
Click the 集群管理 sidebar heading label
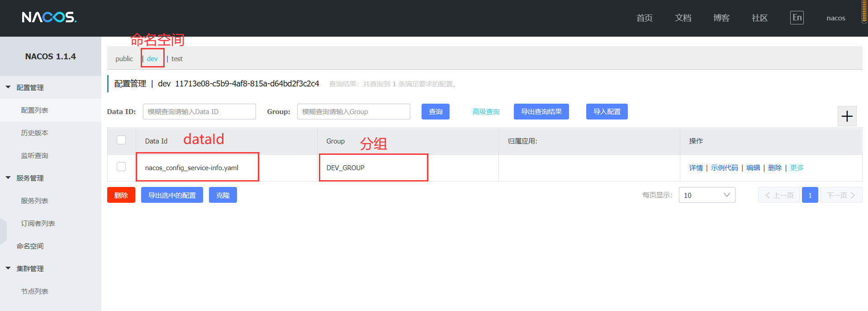point(30,268)
